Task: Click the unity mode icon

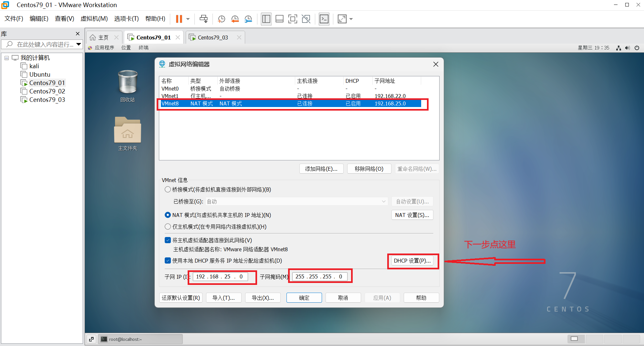Action: [x=306, y=19]
